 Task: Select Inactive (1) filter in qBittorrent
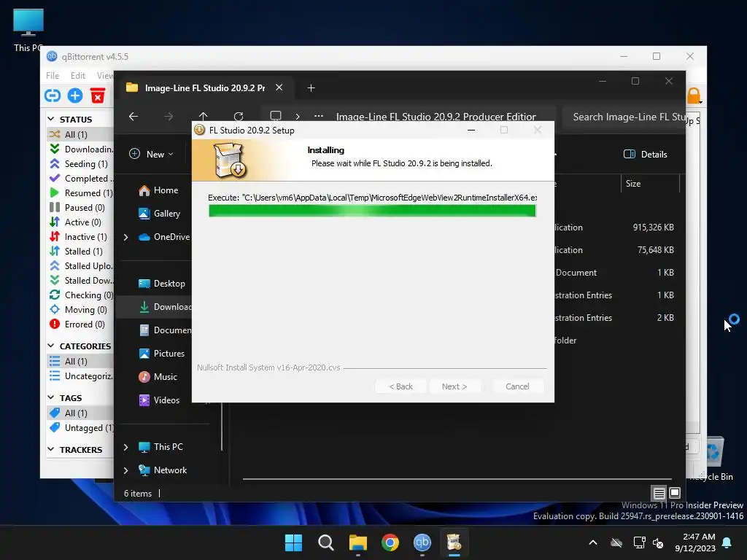[80, 237]
